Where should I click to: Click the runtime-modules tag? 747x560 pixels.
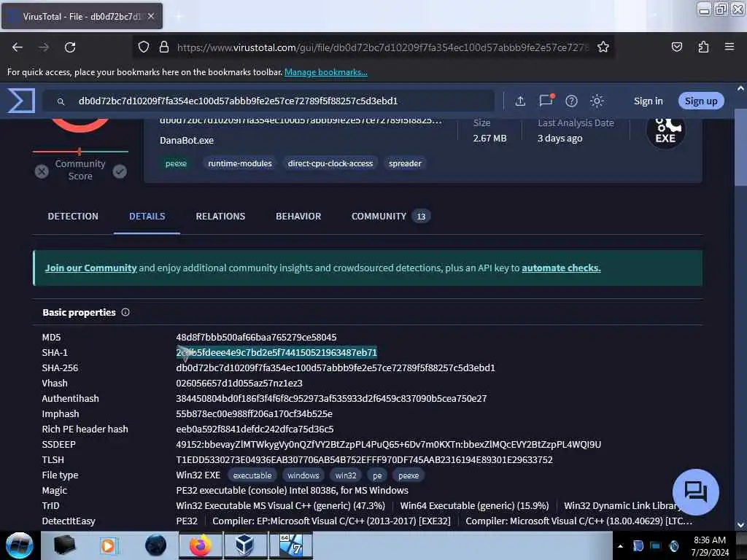tap(240, 163)
